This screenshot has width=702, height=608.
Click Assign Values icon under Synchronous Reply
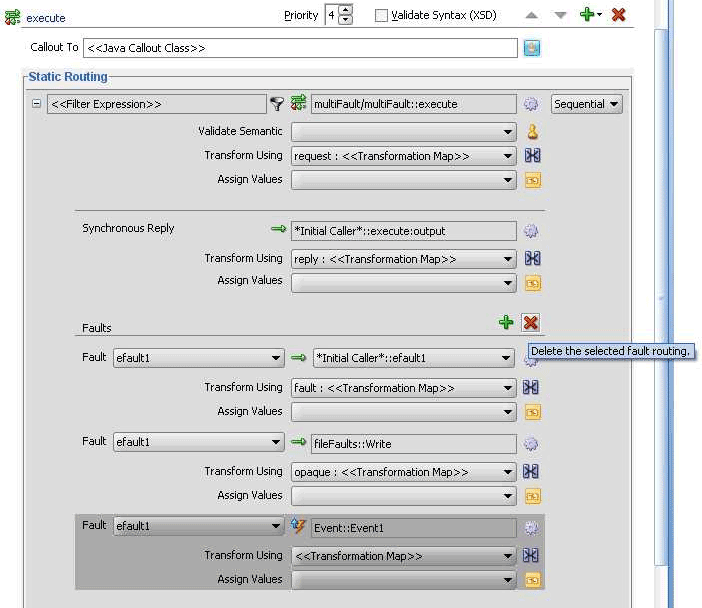tap(532, 283)
